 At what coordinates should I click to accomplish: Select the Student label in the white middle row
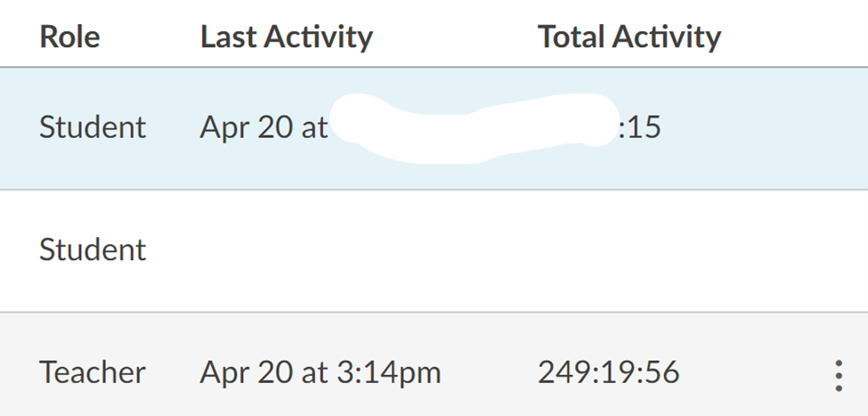click(93, 249)
